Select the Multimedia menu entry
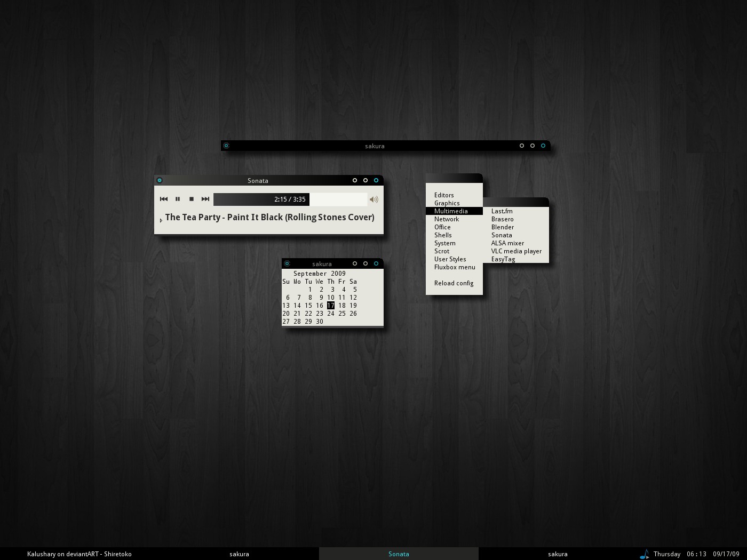This screenshot has width=747, height=560. tap(454, 211)
